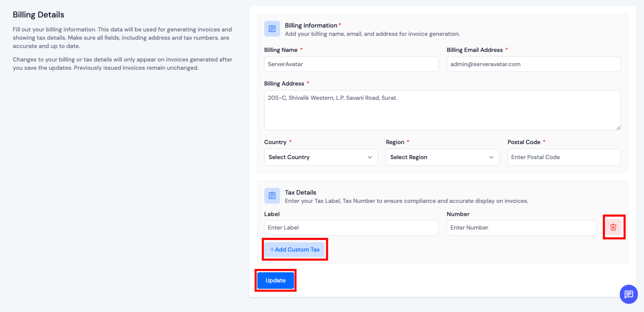Click the Country field label
Screen dimensions: 644x312
275,142
